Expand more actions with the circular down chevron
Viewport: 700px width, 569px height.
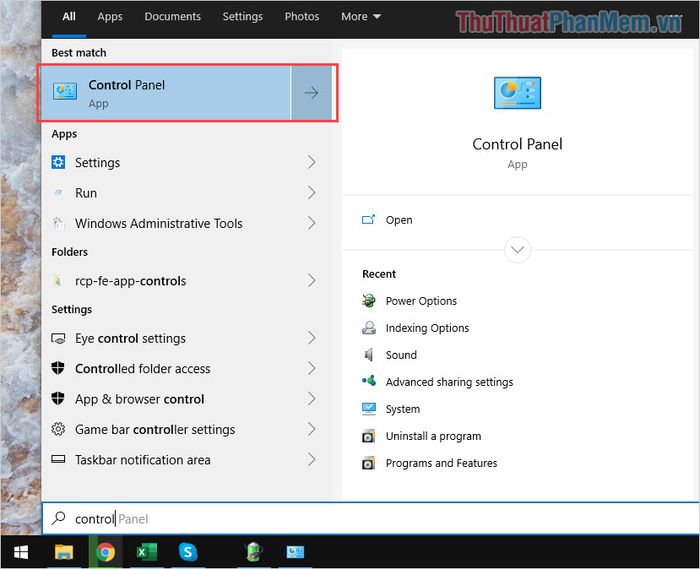(x=517, y=249)
